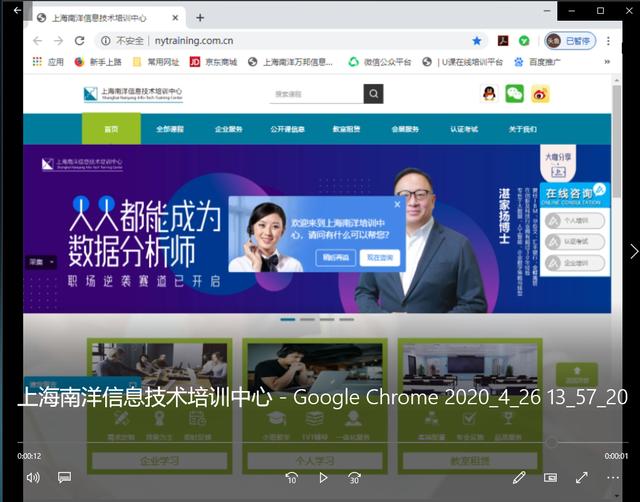Go back in Chrome history
Screen dimensions: 640x502
(x=38, y=40)
